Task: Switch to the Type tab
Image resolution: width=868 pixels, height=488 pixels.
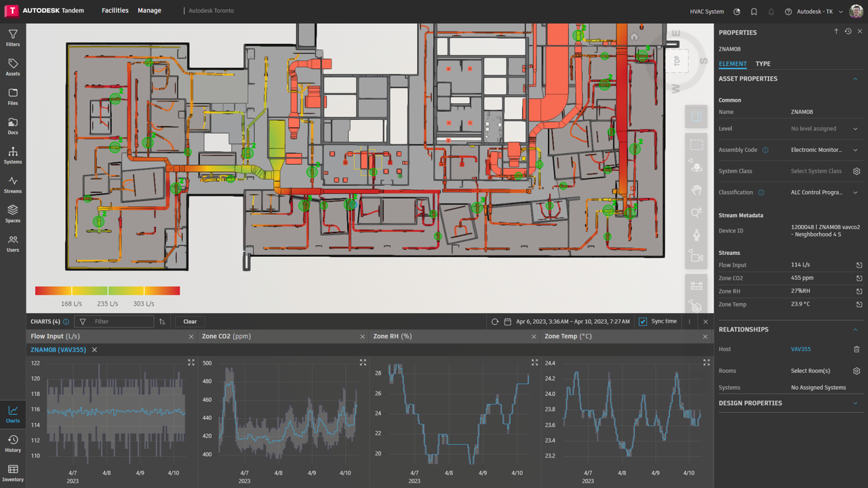Action: coord(763,64)
